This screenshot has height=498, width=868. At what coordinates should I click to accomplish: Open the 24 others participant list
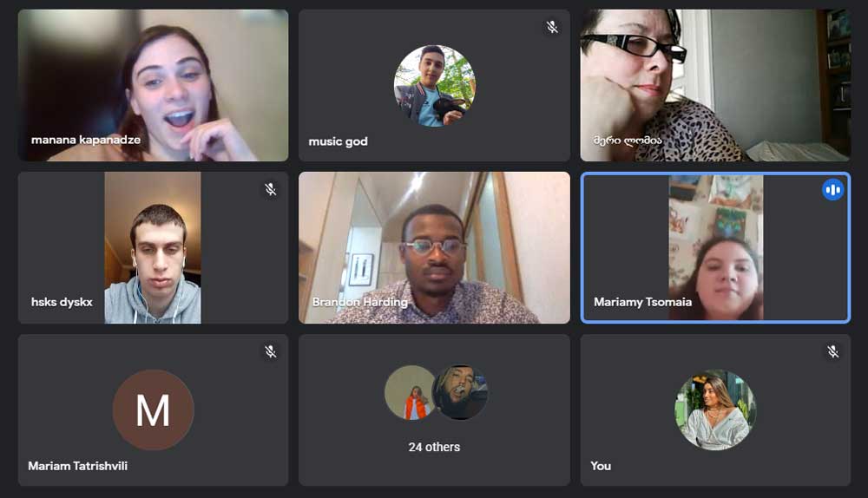pos(435,447)
